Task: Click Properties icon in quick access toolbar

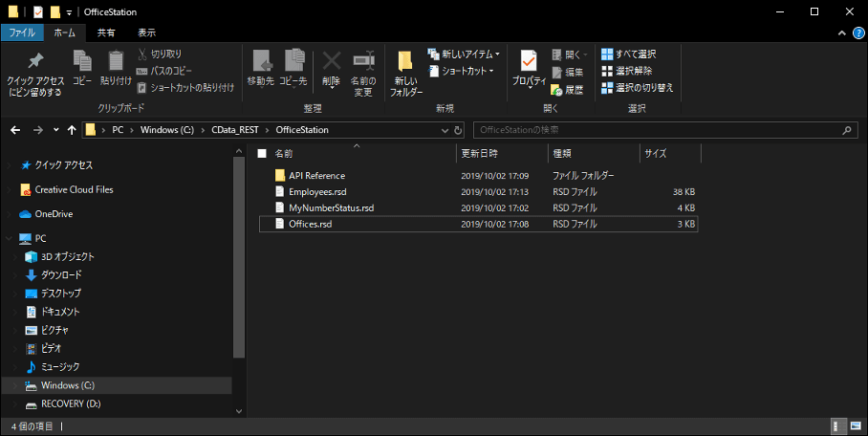Action: pos(38,11)
